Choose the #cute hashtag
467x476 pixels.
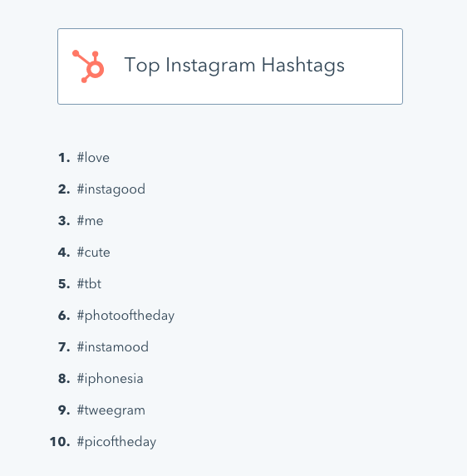pyautogui.click(x=94, y=253)
